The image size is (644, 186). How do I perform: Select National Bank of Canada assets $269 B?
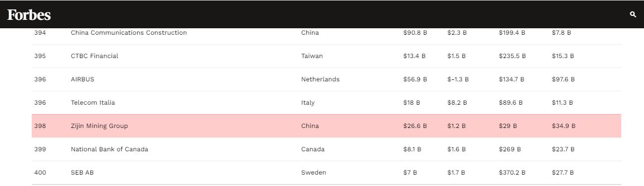pyautogui.click(x=510, y=149)
